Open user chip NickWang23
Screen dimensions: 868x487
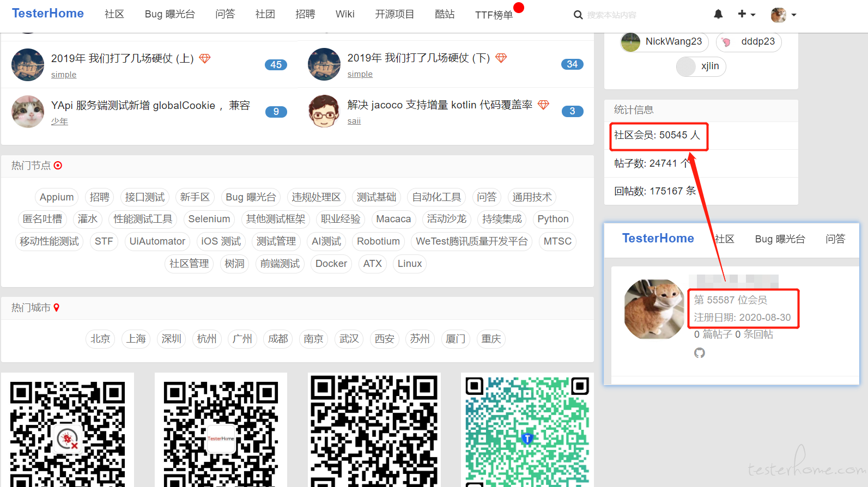[x=664, y=41]
